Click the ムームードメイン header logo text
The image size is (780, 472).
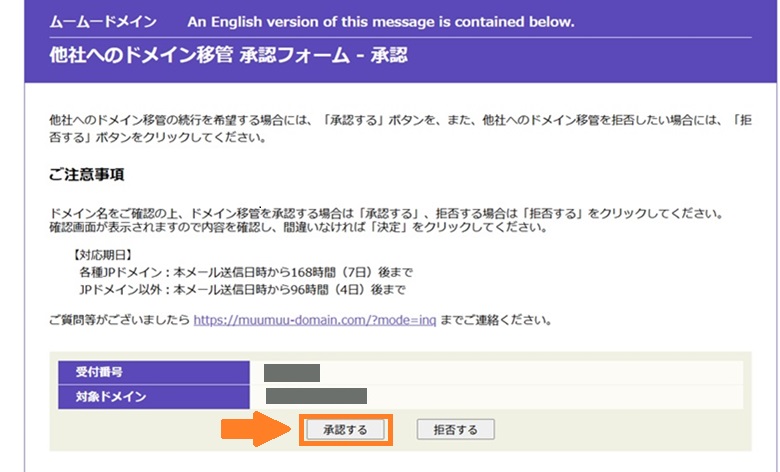pos(103,22)
